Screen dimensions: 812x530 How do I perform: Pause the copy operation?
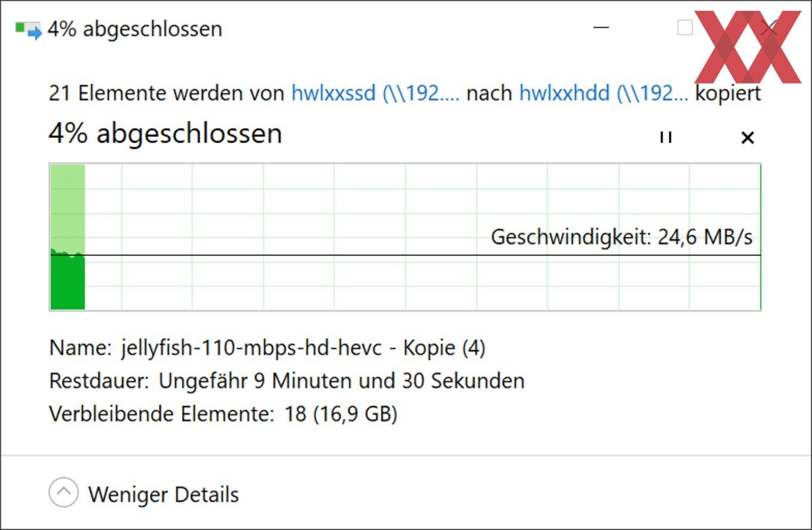[666, 137]
